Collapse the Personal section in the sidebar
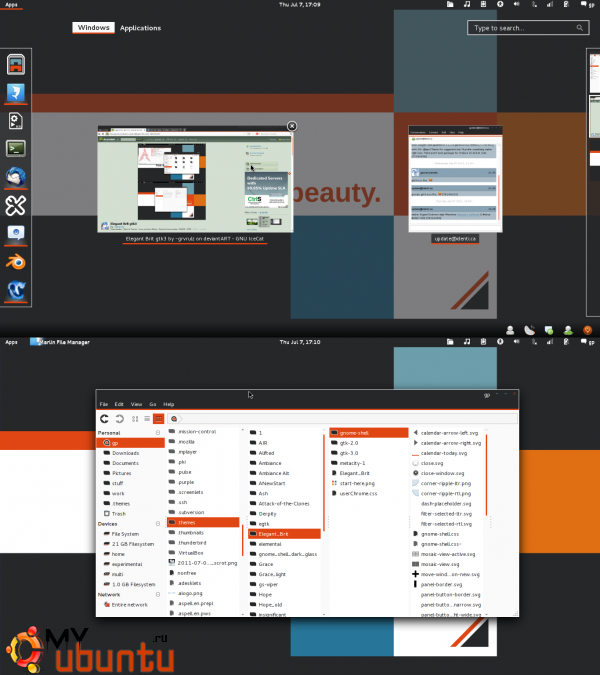600x675 pixels. (159, 432)
